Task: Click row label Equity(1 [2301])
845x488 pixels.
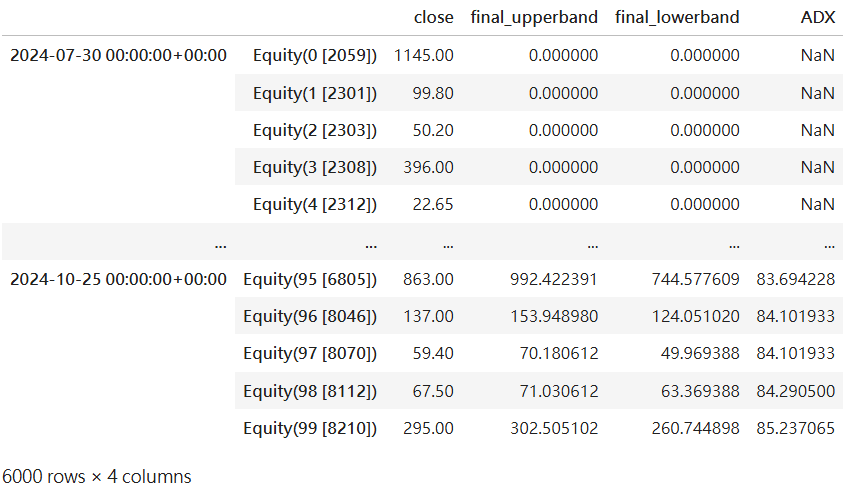Action: click(x=314, y=93)
